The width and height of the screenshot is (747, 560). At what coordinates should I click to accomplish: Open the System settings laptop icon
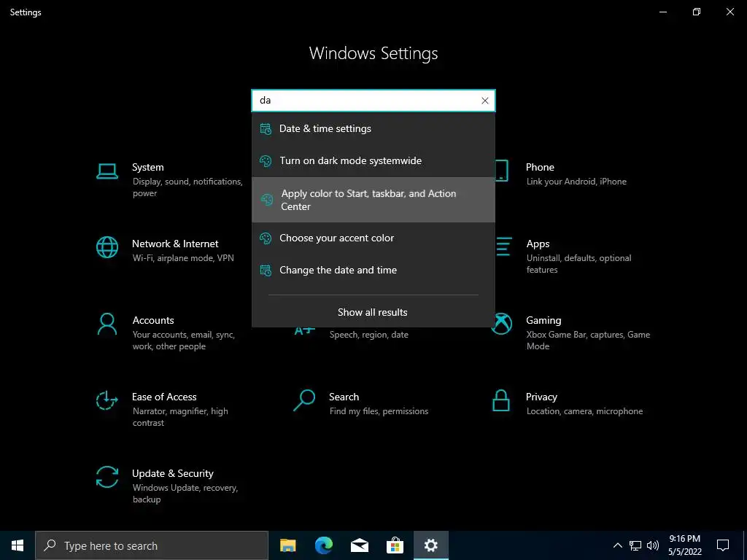click(x=107, y=171)
